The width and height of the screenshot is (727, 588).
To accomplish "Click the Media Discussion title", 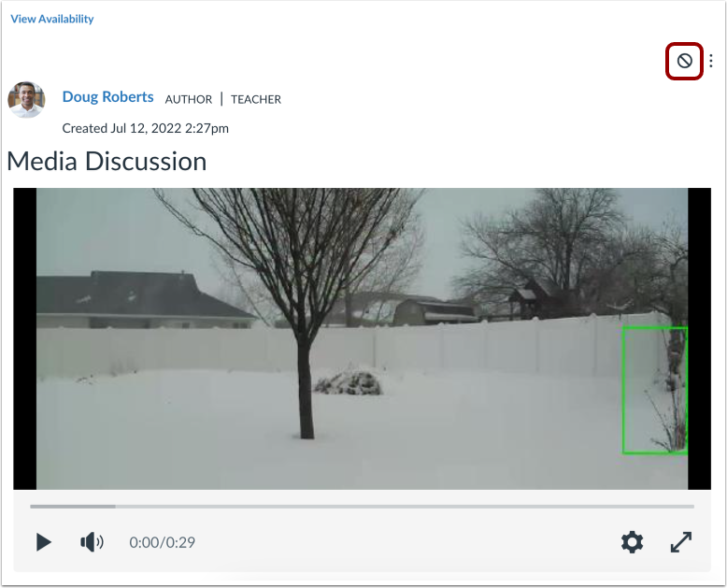I will click(x=107, y=162).
